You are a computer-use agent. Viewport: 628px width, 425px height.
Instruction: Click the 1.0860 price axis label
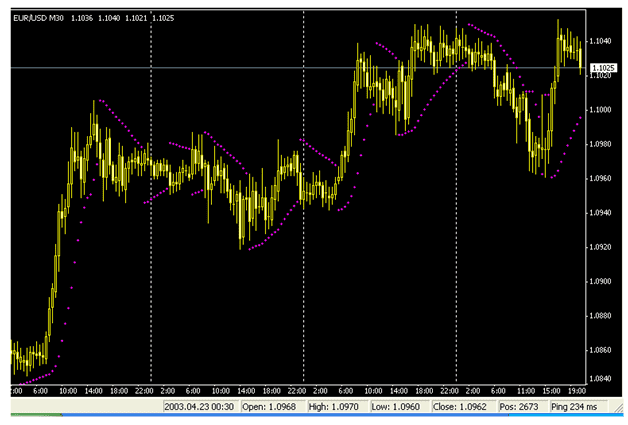click(600, 350)
